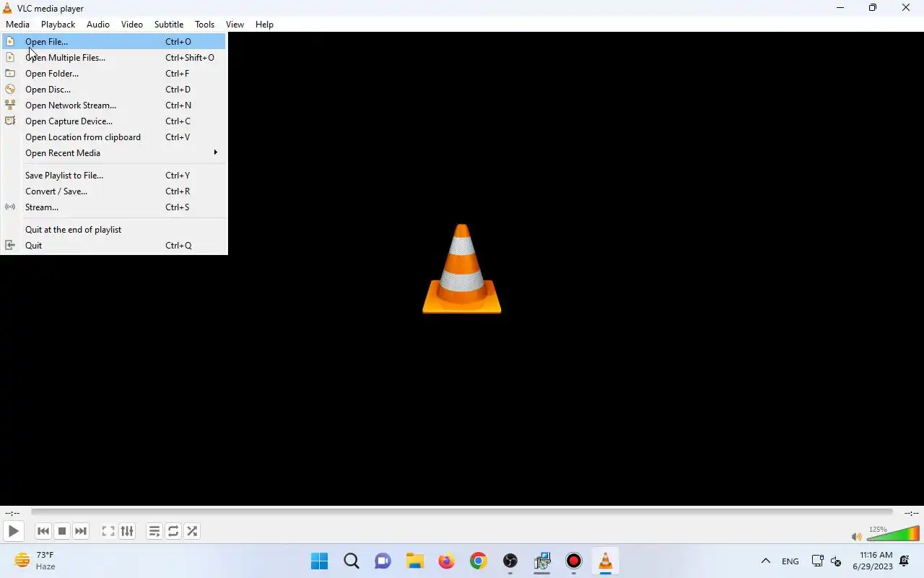This screenshot has width=924, height=578.
Task: Adjust the volume slider at 125%
Action: click(x=893, y=534)
